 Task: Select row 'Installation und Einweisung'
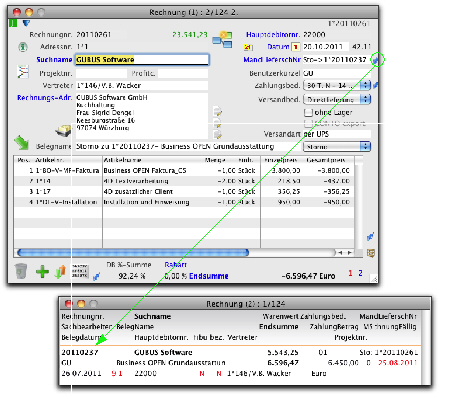point(184,202)
